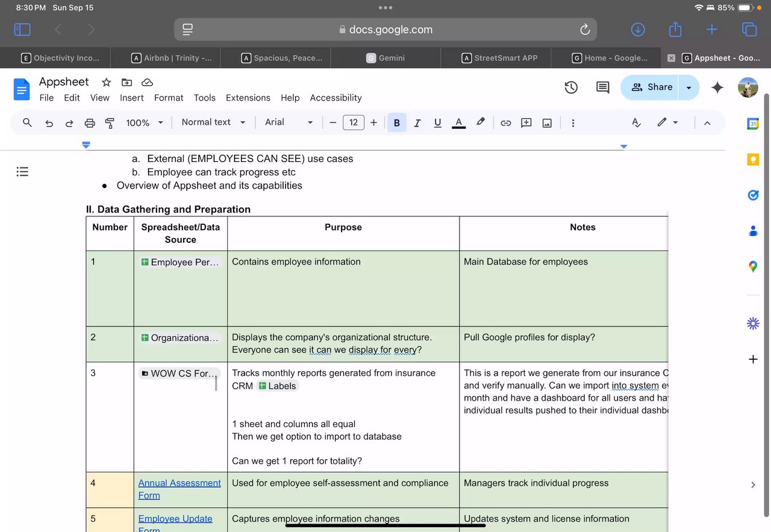Open the Labels spreadsheet chip
771x532 pixels.
point(277,386)
